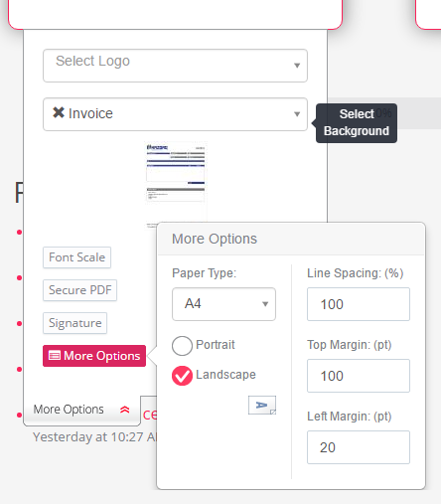This screenshot has width=441, height=504.
Task: Select the Landscape orientation radio button
Action: click(182, 376)
